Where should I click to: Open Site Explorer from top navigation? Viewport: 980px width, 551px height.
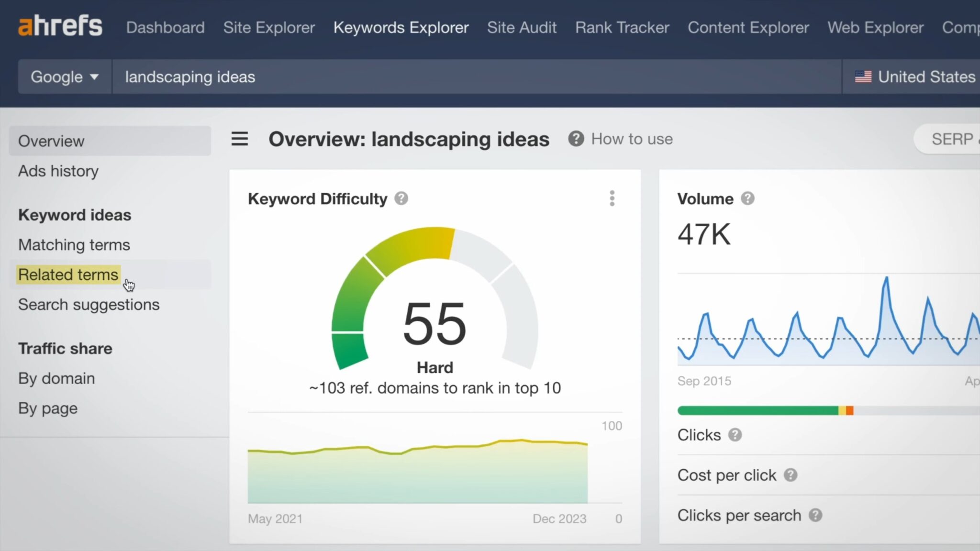click(x=269, y=27)
